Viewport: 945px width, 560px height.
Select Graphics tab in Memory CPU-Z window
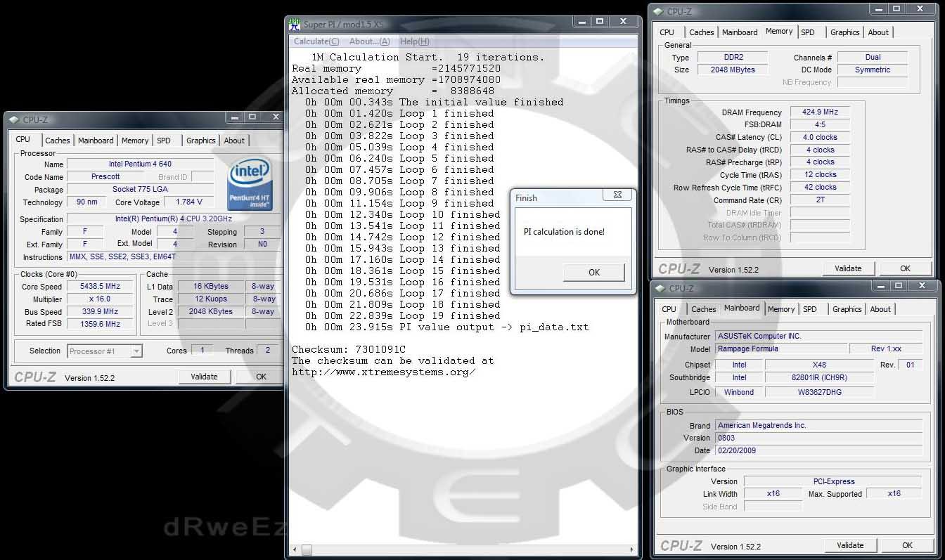pos(845,32)
